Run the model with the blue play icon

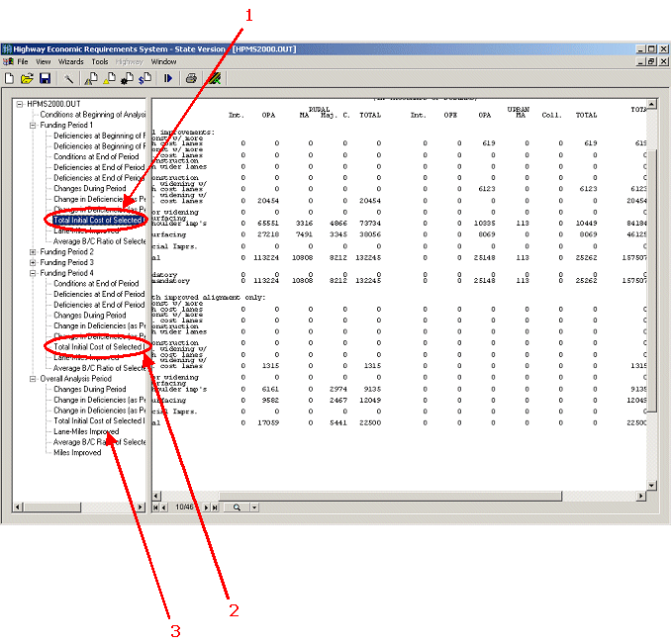[x=168, y=79]
